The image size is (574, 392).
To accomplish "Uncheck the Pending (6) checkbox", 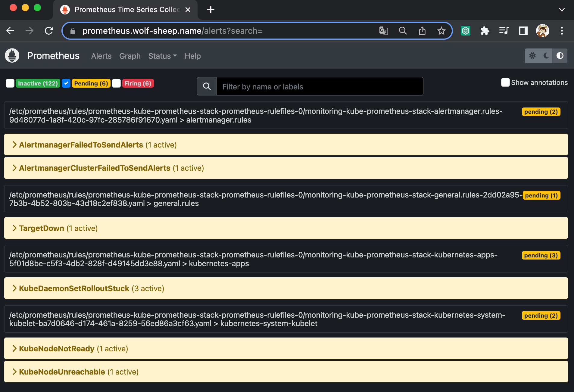I will (66, 83).
